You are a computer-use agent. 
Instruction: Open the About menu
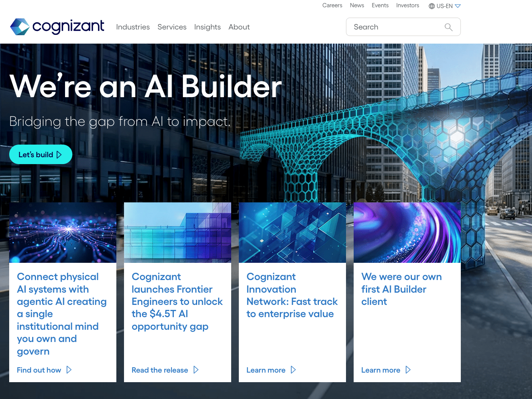click(x=239, y=27)
